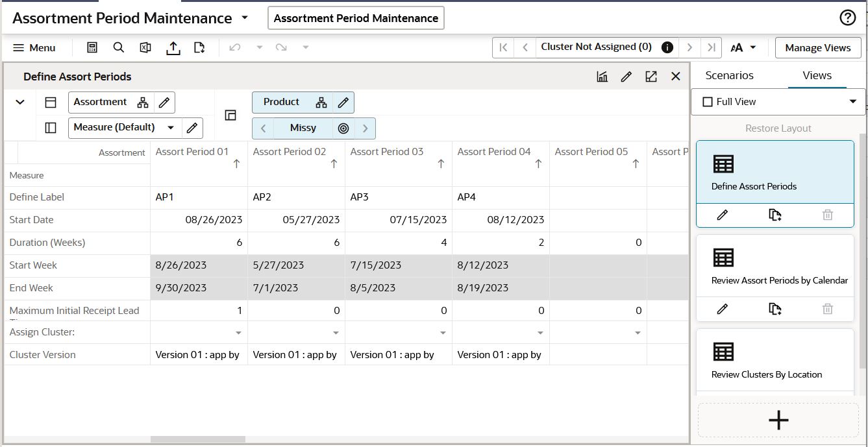Open chart view for Define Assort Periods
Screen dimensions: 868x447
pos(602,77)
